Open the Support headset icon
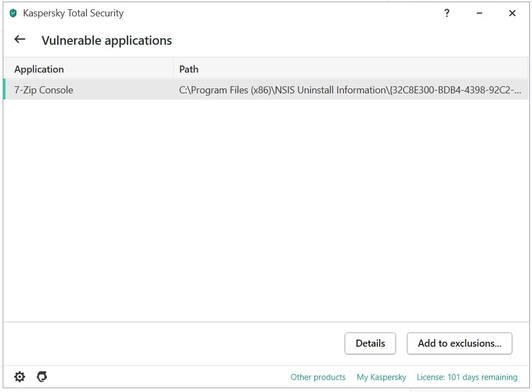Image resolution: width=532 pixels, height=392 pixels. [42, 377]
